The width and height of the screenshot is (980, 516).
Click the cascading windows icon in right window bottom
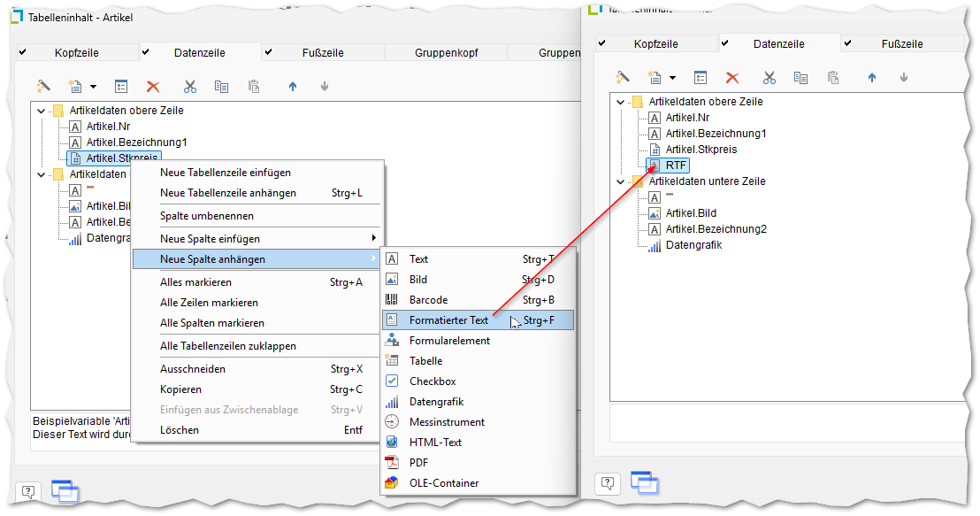coord(644,482)
